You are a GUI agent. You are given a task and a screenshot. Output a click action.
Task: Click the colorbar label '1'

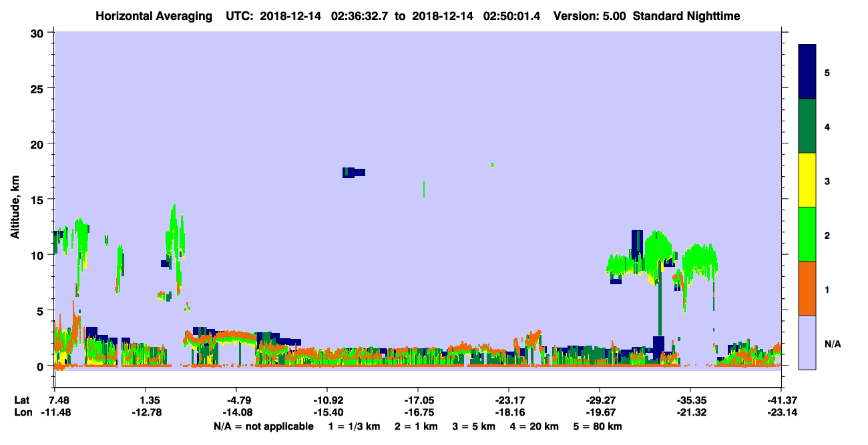(x=827, y=289)
